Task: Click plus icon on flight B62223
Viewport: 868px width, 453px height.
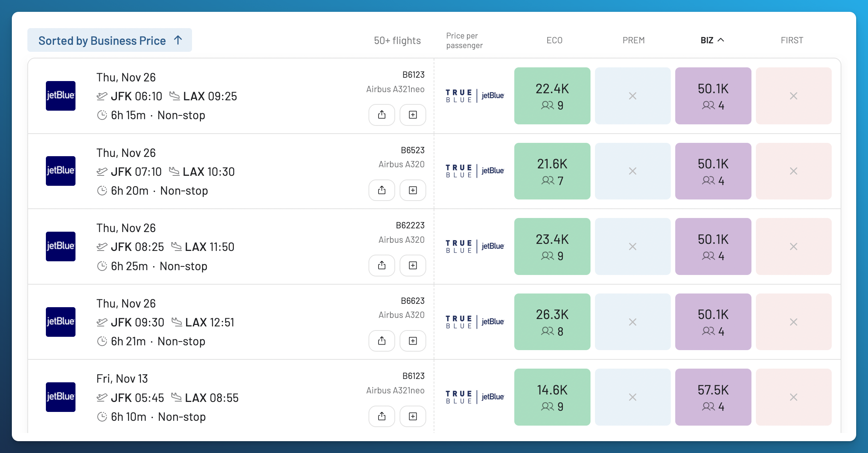Action: [413, 265]
